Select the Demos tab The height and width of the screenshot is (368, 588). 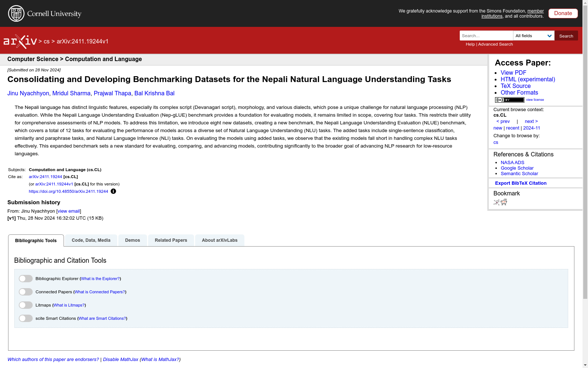click(x=133, y=240)
